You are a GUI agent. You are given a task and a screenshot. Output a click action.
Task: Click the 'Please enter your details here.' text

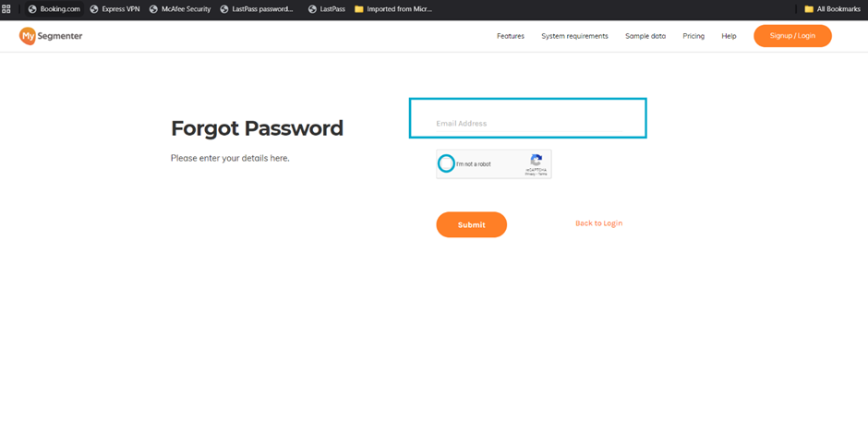pyautogui.click(x=230, y=158)
